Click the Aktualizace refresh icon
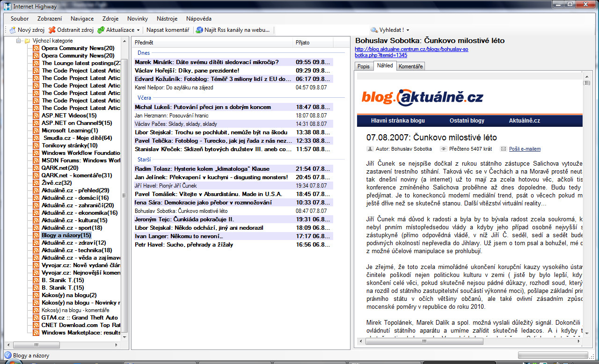This screenshot has height=364, width=599. pos(101,30)
